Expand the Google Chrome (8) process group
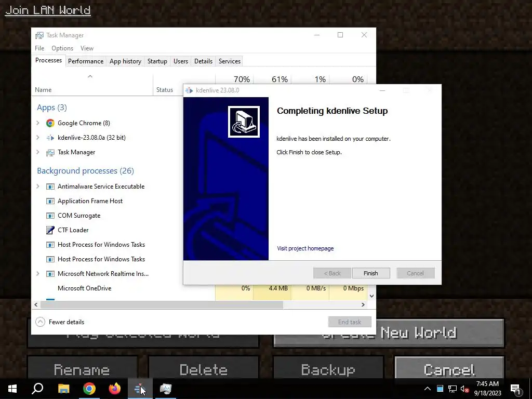532x399 pixels. tap(38, 123)
